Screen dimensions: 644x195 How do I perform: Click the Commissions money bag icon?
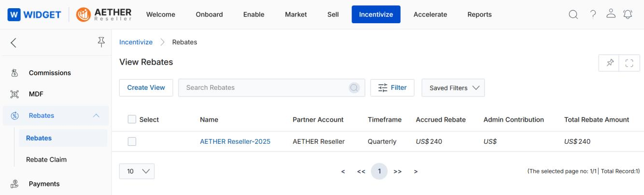pos(14,73)
